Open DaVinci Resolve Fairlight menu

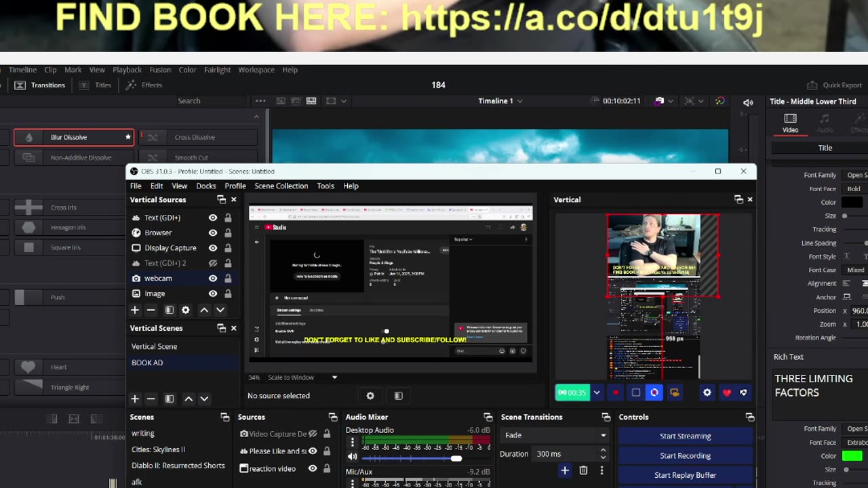[217, 70]
